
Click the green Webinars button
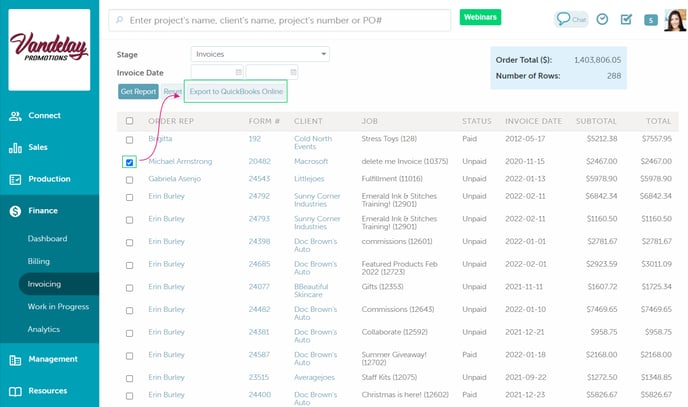pos(480,17)
